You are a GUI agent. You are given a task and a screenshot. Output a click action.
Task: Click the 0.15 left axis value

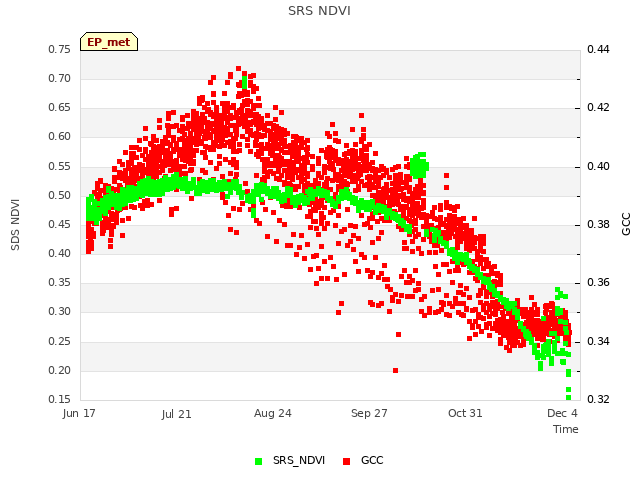60,399
